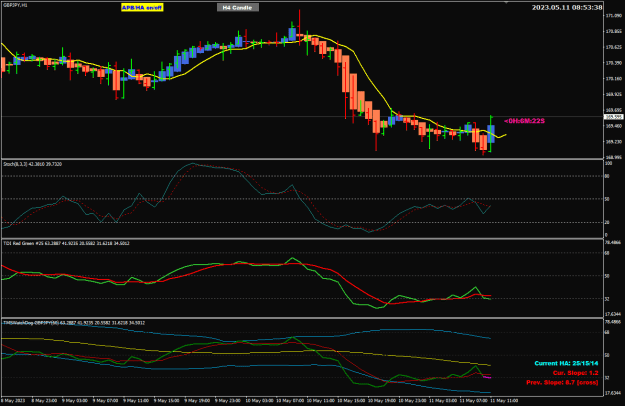Click the chart shift triangle marker at top
This screenshot has width=625, height=406.
click(506, 3)
